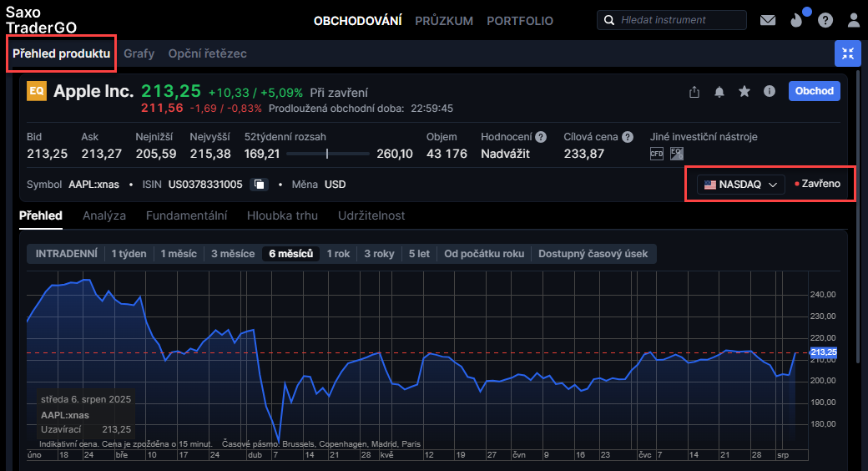Image resolution: width=868 pixels, height=471 pixels.
Task: Open the CFD instrument icon
Action: [x=657, y=154]
